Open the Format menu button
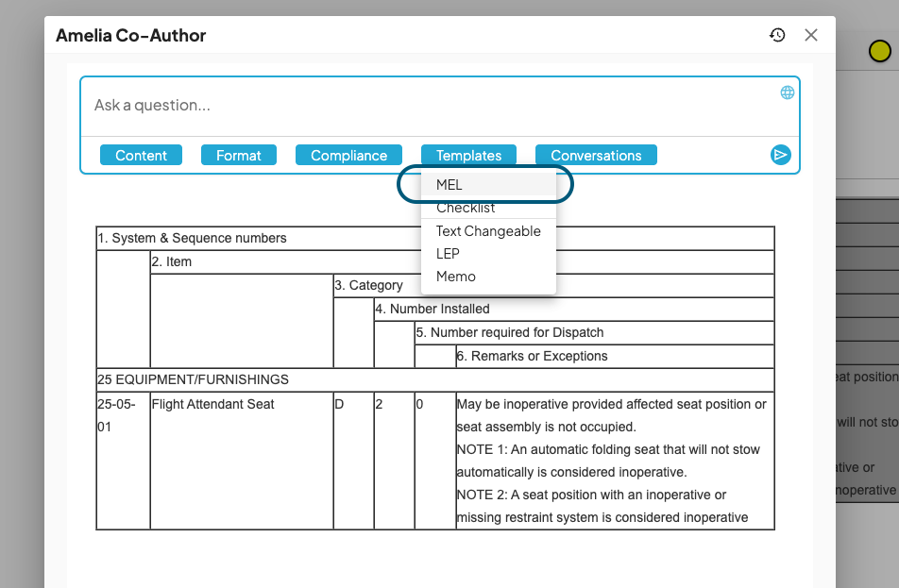 point(239,156)
